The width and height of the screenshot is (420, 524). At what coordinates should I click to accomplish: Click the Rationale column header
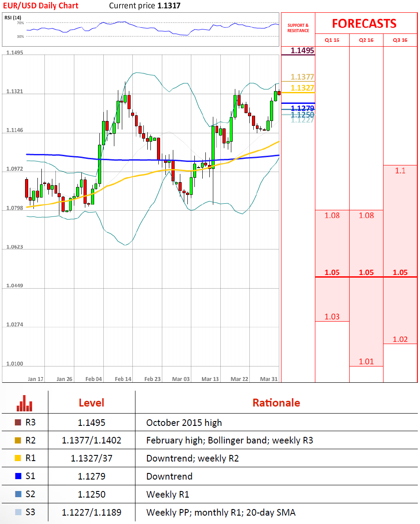pos(276,403)
